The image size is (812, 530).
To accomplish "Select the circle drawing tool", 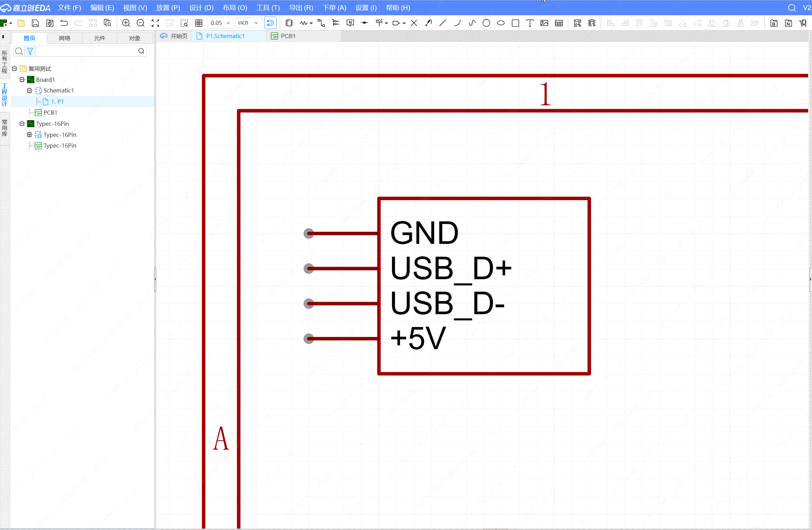I will tap(486, 23).
